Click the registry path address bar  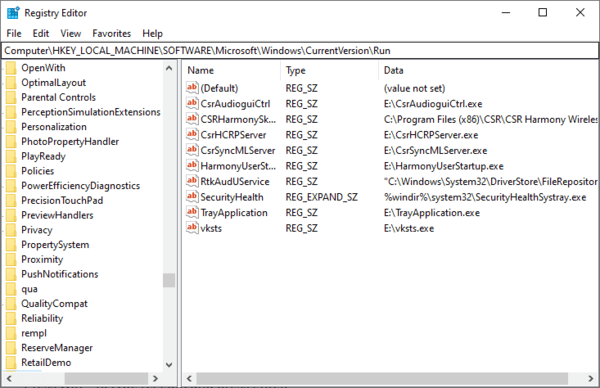pyautogui.click(x=300, y=51)
